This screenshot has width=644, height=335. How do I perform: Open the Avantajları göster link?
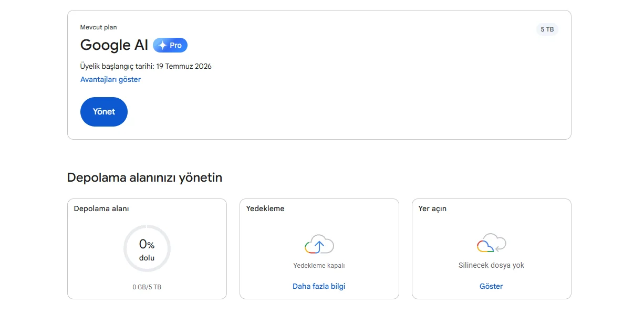tap(110, 79)
